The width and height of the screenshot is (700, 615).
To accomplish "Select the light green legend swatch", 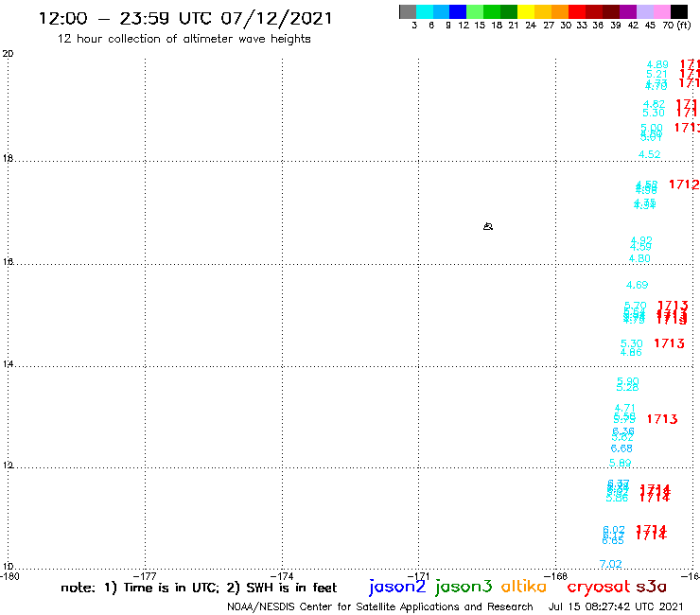I will [475, 11].
